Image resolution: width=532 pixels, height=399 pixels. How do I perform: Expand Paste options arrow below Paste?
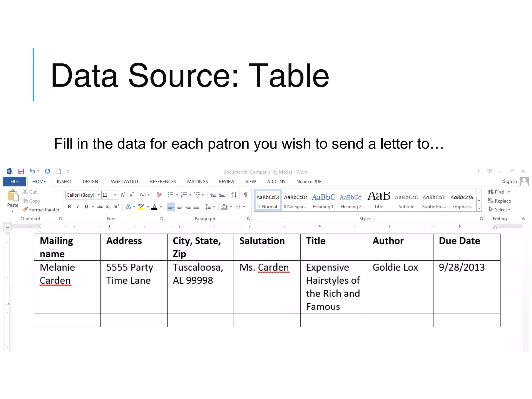12,211
